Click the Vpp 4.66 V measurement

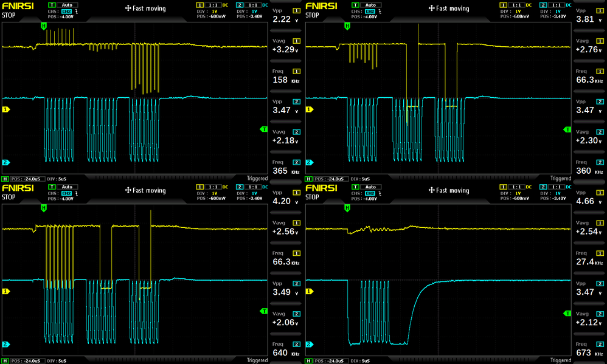(x=589, y=197)
